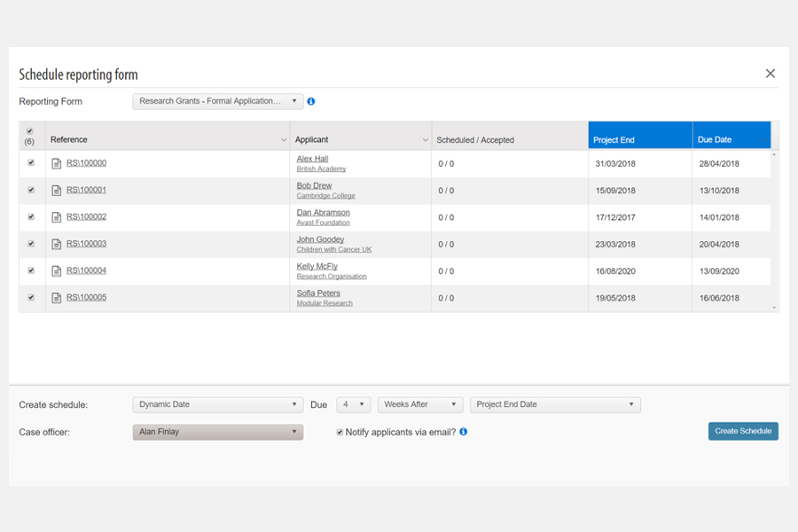798x532 pixels.
Task: Click info icon next to Reporting Form dropdown
Action: tap(311, 102)
